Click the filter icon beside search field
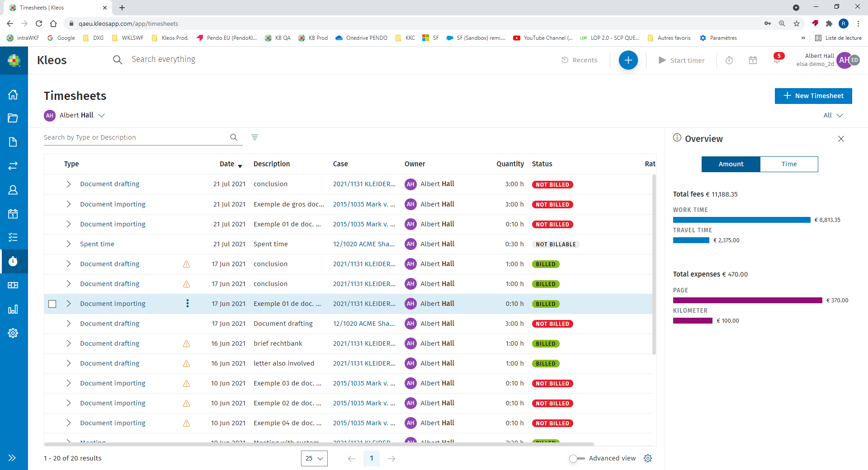Image resolution: width=868 pixels, height=470 pixels. pos(255,137)
